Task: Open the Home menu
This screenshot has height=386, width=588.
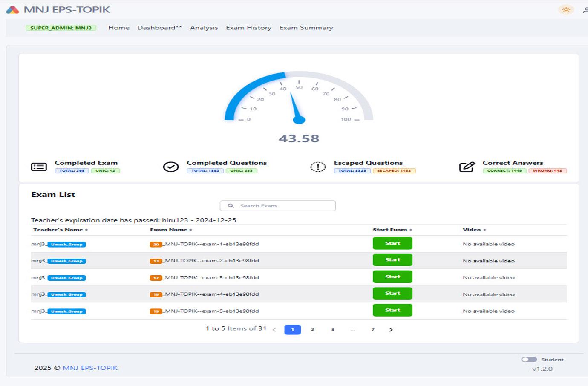Action: coord(119,28)
